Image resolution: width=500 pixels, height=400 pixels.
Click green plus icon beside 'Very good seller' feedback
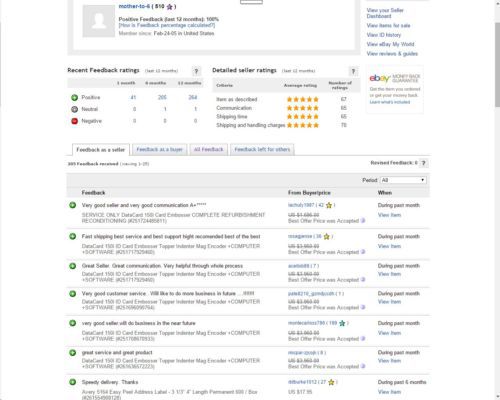tap(73, 205)
